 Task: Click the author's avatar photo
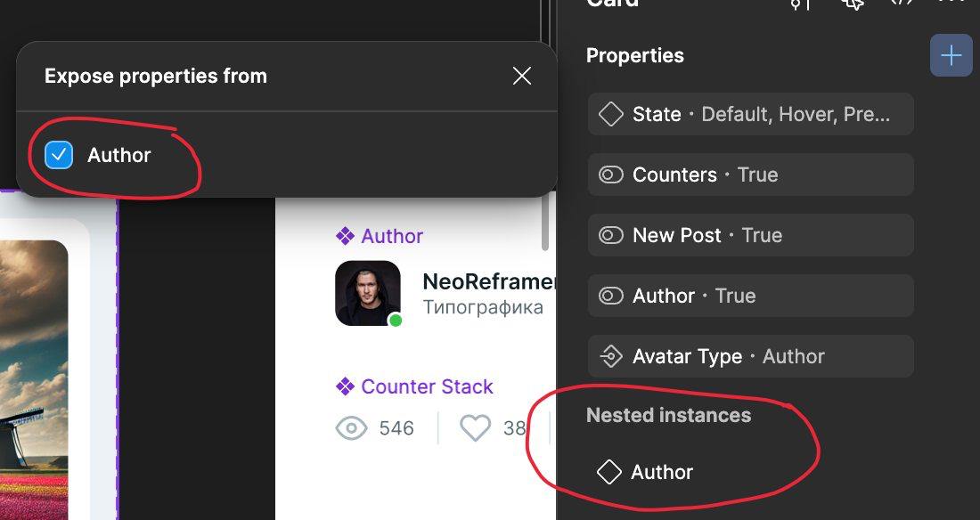[x=367, y=292]
